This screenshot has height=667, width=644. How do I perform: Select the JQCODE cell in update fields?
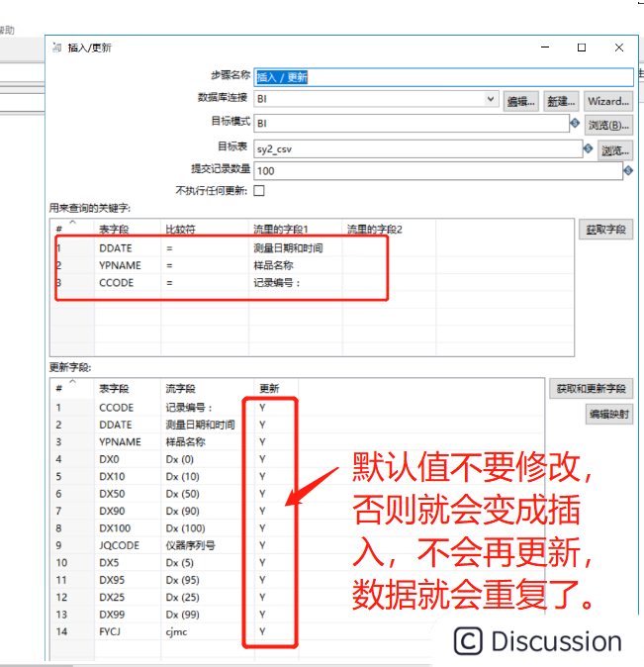(119, 545)
